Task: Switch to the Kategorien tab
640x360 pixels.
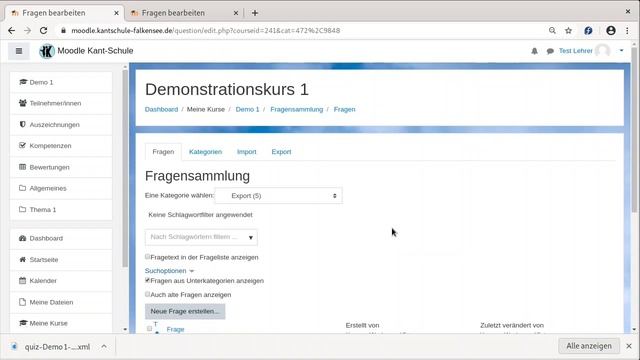Action: tap(205, 152)
